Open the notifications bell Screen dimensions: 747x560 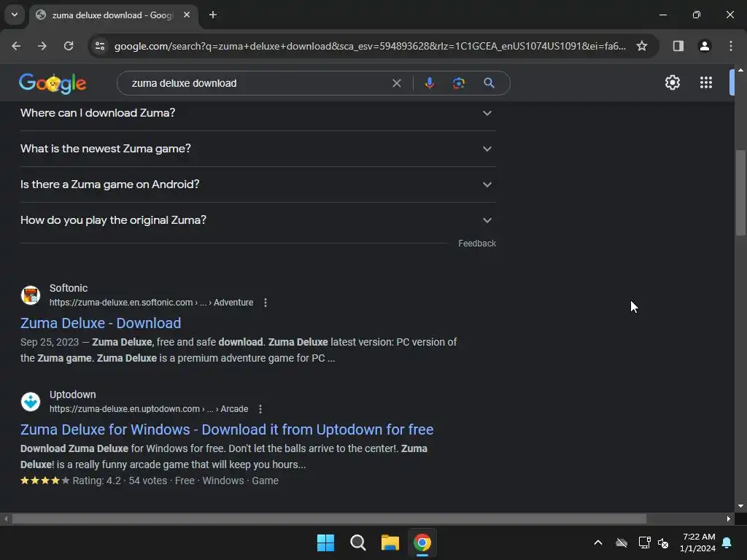(727, 542)
